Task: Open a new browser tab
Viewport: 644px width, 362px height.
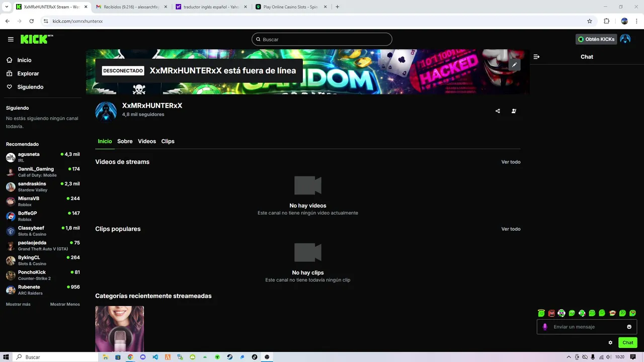Action: pos(337,7)
